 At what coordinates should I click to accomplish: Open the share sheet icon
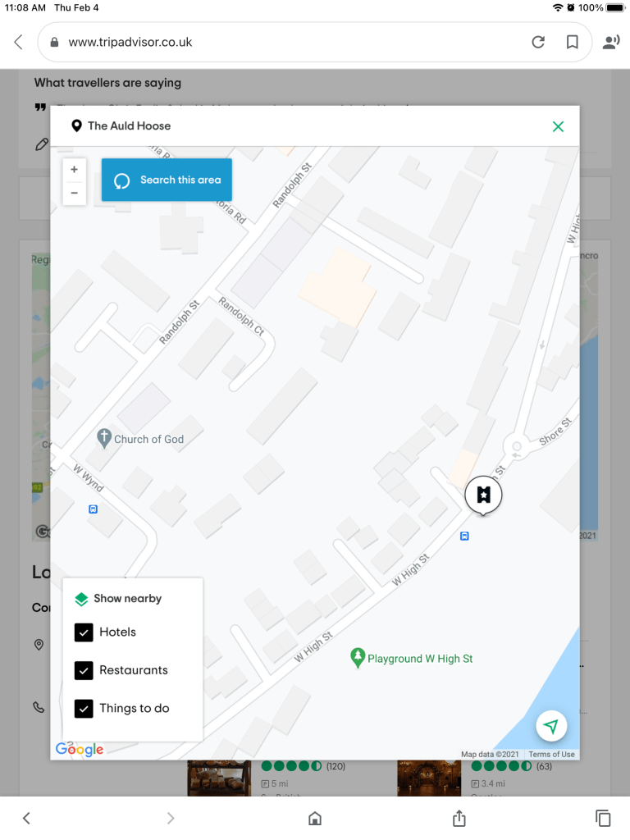tap(459, 818)
